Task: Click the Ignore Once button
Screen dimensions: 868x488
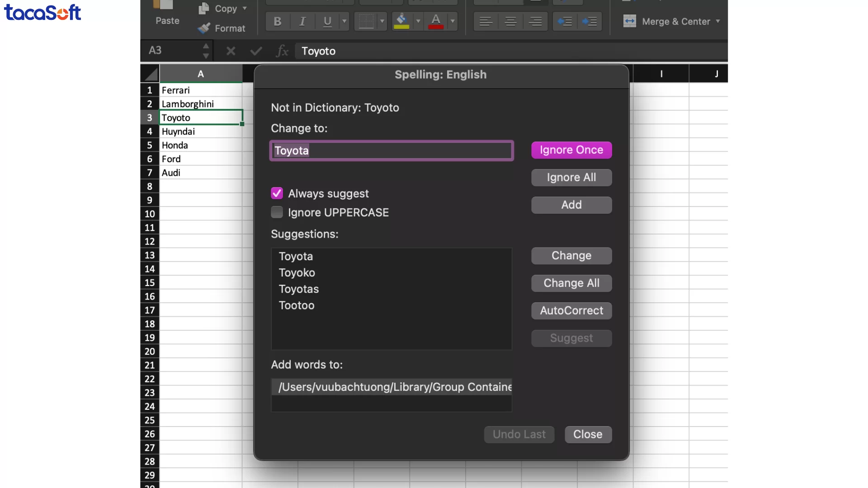Action: coord(571,150)
